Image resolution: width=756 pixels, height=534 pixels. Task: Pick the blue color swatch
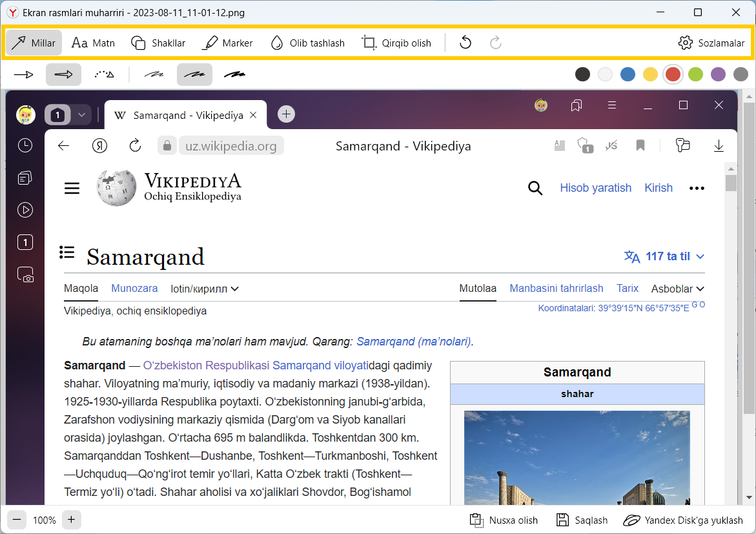coord(628,74)
